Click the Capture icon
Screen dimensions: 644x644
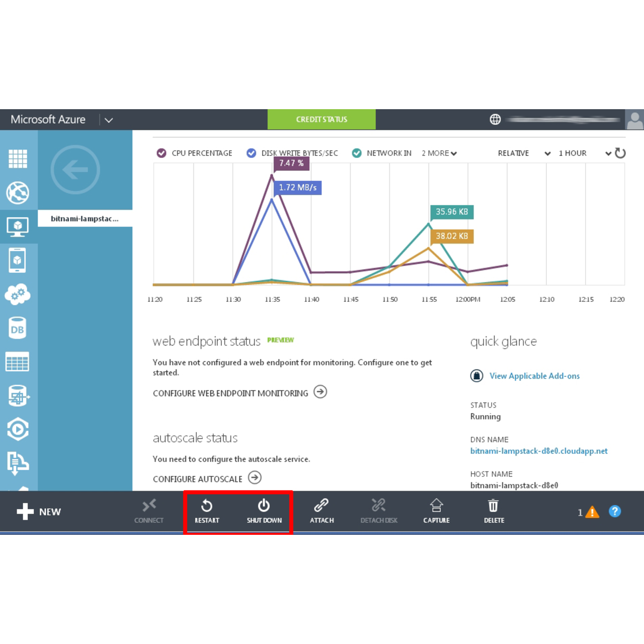[436, 506]
